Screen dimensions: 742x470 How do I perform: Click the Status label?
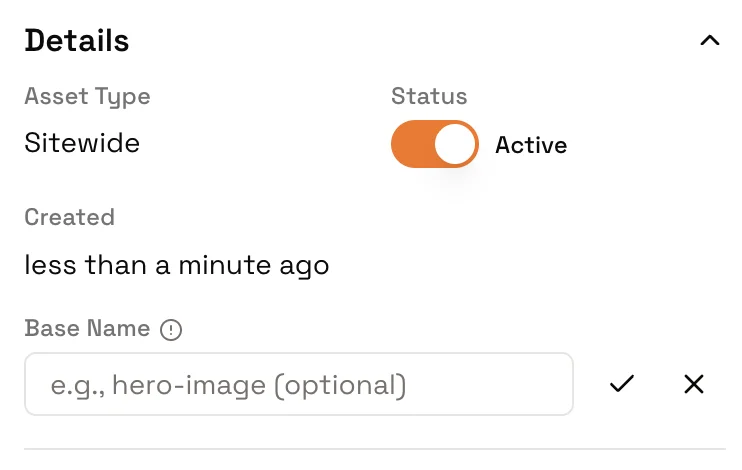pyautogui.click(x=429, y=97)
